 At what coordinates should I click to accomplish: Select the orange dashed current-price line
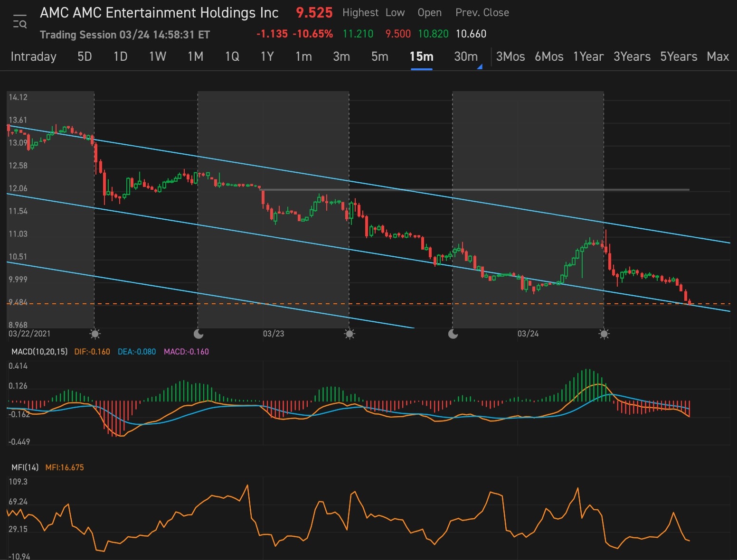(368, 304)
